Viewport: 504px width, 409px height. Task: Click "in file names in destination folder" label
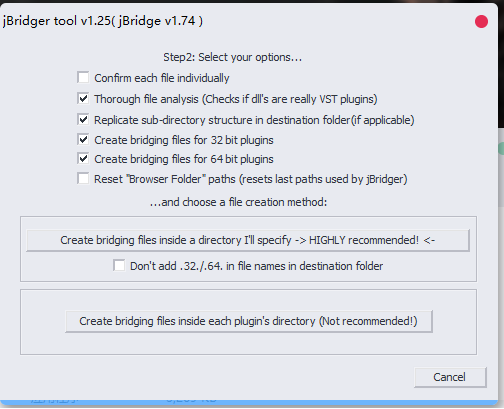(304, 266)
